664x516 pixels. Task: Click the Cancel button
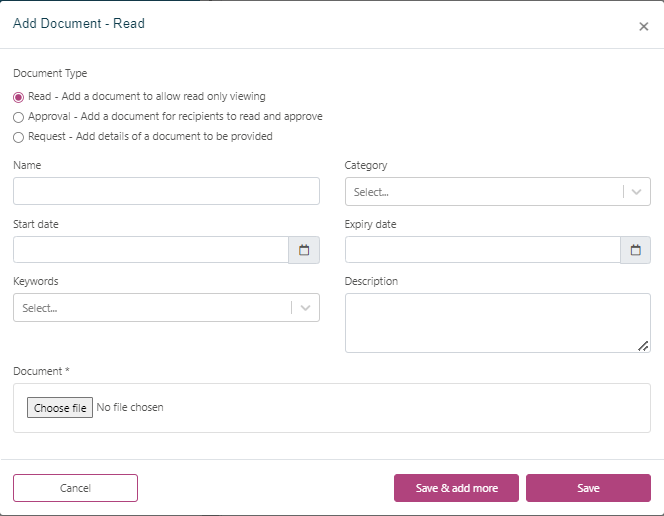coord(75,488)
